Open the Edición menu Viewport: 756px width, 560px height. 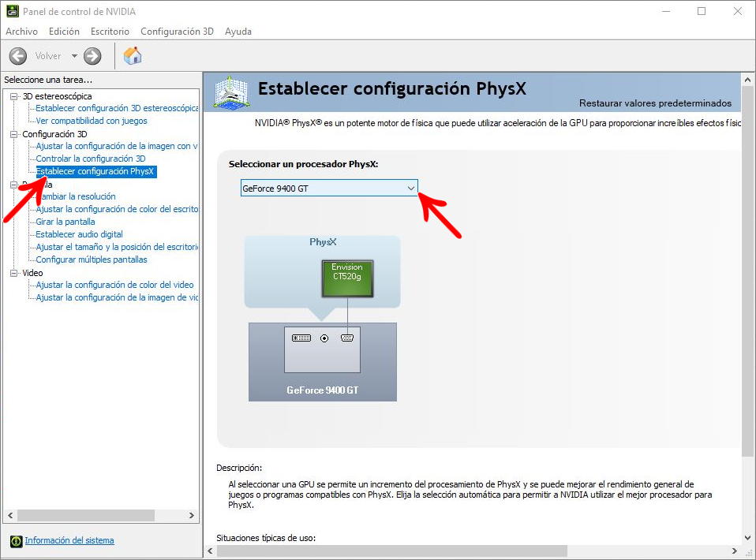tap(64, 32)
